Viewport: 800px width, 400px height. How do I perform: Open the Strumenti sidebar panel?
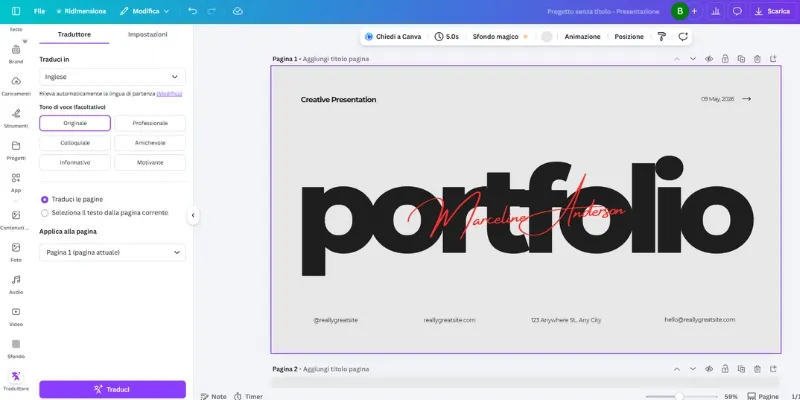coord(16,117)
